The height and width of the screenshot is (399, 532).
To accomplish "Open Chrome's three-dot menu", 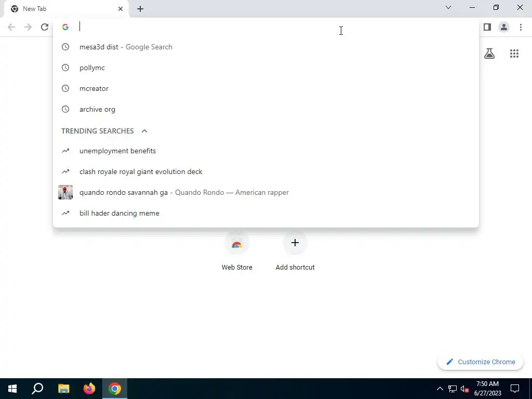I will pyautogui.click(x=521, y=27).
